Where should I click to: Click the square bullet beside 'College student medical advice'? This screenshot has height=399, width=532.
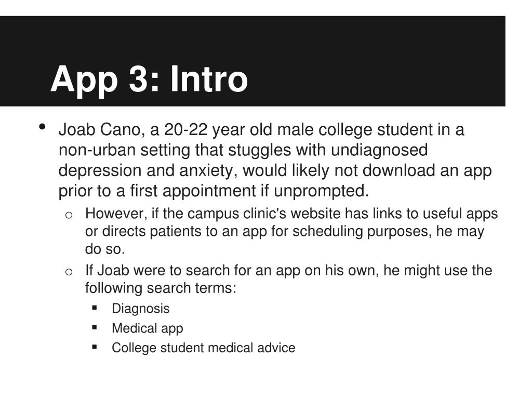95,347
